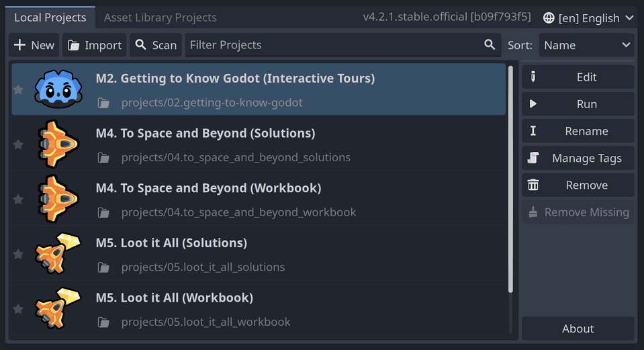Screen dimensions: 644x350
Task: Focus the Filter Projects search field
Action: (343, 45)
